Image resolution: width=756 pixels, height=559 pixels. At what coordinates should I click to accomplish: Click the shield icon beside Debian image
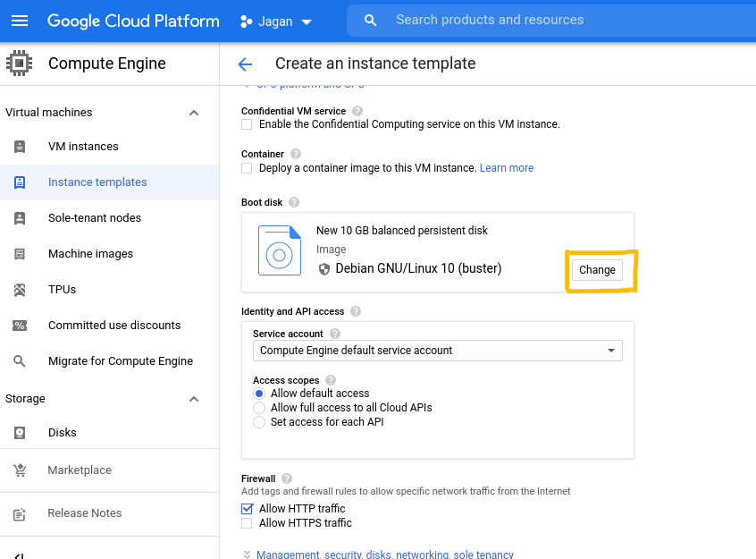coord(324,269)
